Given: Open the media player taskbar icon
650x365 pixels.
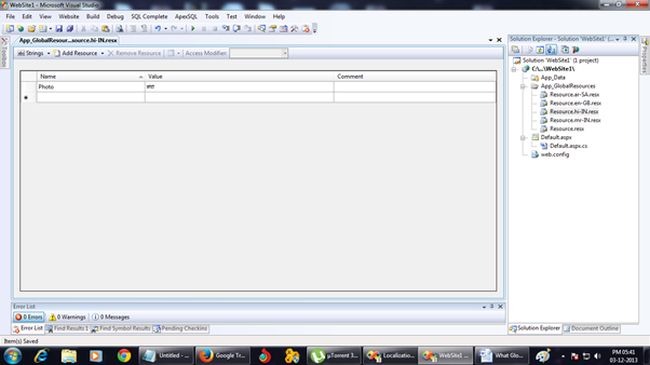Looking at the screenshot, I should [x=96, y=356].
